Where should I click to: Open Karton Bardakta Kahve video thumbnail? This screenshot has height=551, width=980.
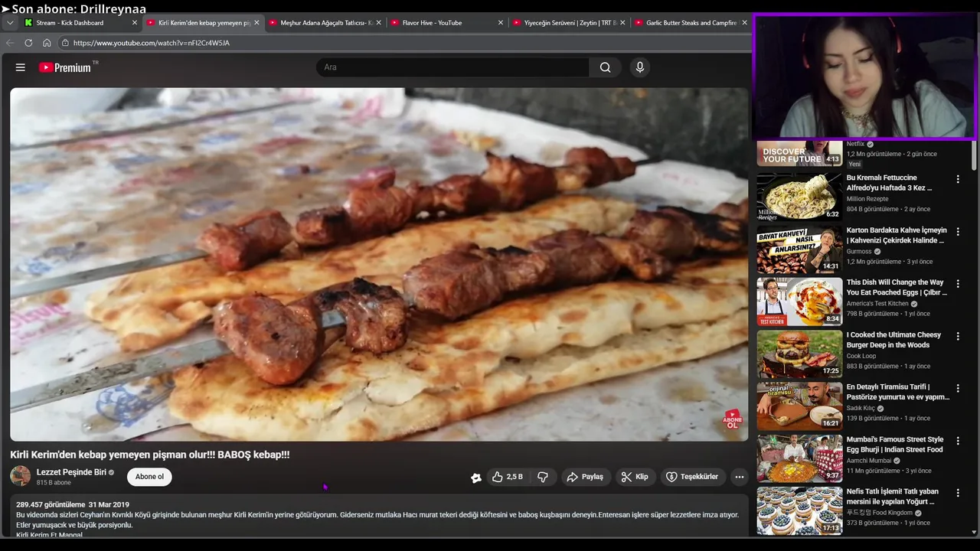click(799, 249)
